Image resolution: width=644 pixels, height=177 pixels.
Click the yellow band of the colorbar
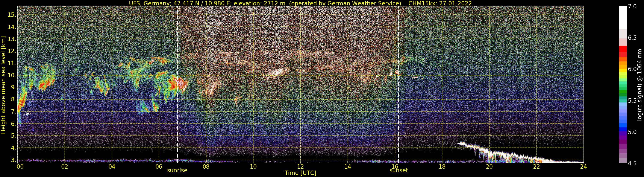click(x=623, y=71)
